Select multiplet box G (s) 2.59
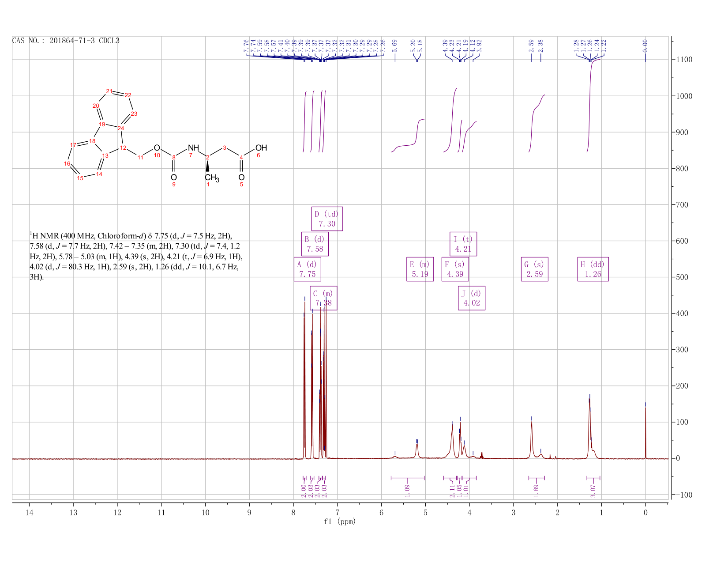The width and height of the screenshot is (728, 563). (535, 269)
